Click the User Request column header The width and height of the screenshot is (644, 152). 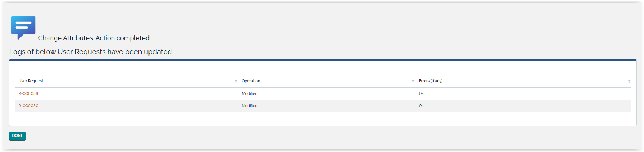31,81
